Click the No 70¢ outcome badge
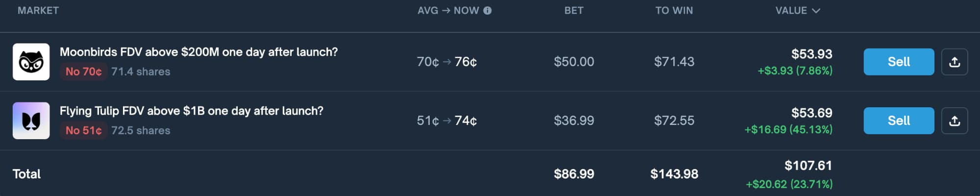Image resolution: width=980 pixels, height=196 pixels. 83,72
